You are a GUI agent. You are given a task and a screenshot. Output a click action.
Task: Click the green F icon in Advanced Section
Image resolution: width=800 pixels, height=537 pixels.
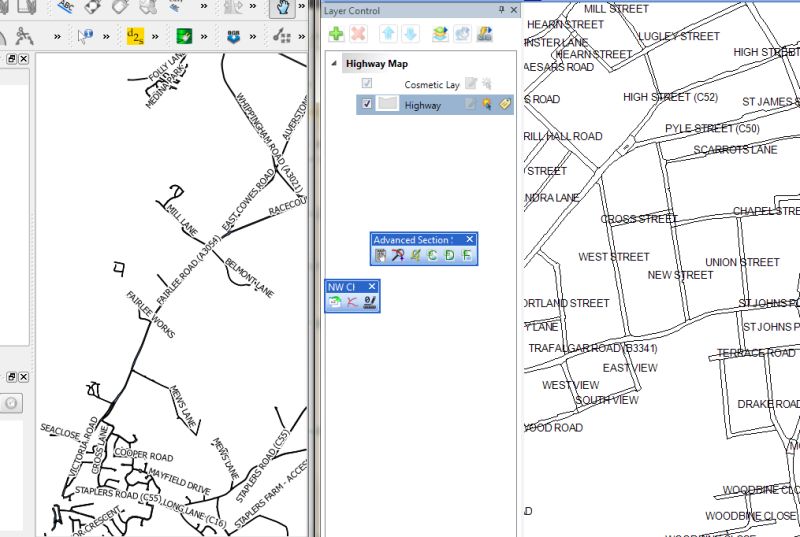click(466, 255)
